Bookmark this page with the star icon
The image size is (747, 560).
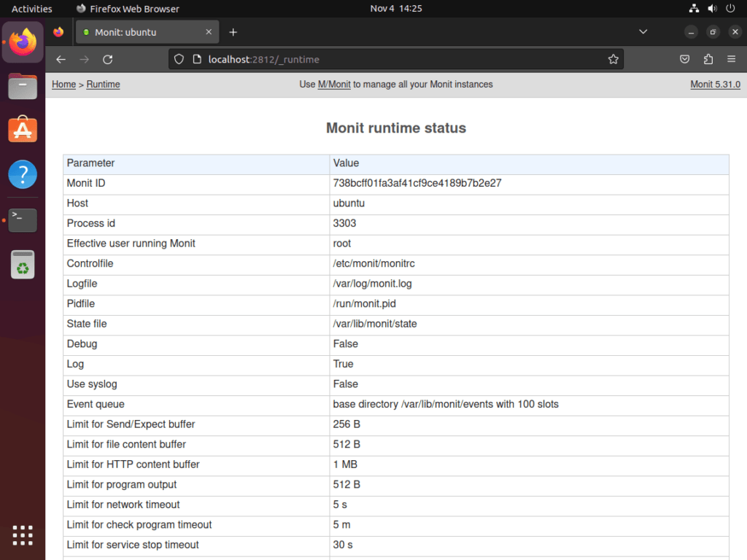tap(613, 59)
